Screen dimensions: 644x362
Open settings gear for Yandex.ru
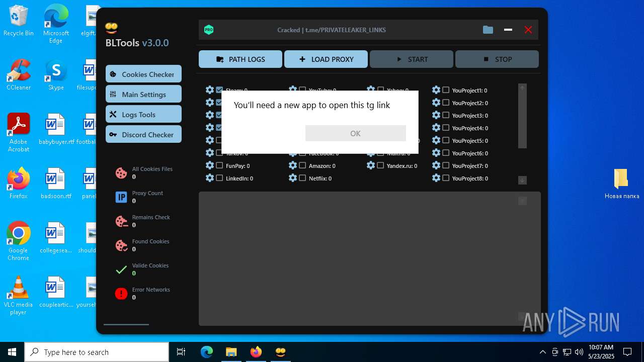pos(371,165)
